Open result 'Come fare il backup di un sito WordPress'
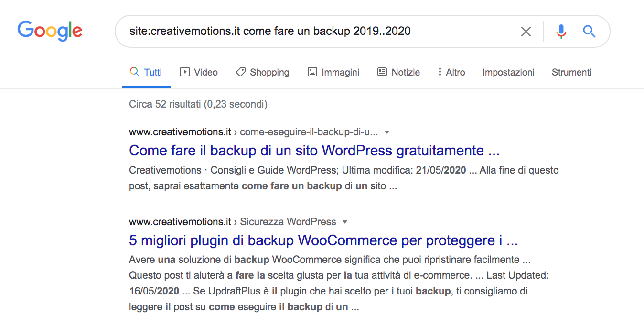 pos(314,151)
